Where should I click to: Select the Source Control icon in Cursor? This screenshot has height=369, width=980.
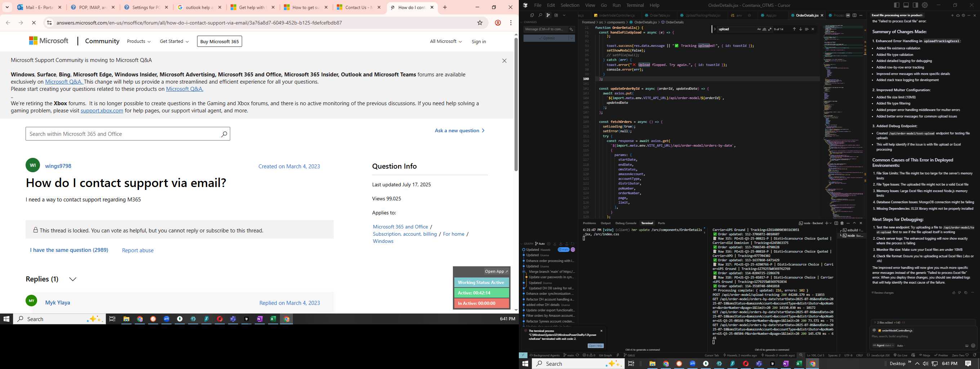548,15
